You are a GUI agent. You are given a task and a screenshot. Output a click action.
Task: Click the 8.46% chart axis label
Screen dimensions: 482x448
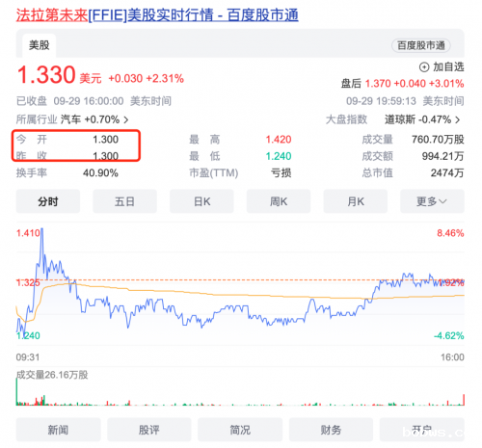pos(450,233)
